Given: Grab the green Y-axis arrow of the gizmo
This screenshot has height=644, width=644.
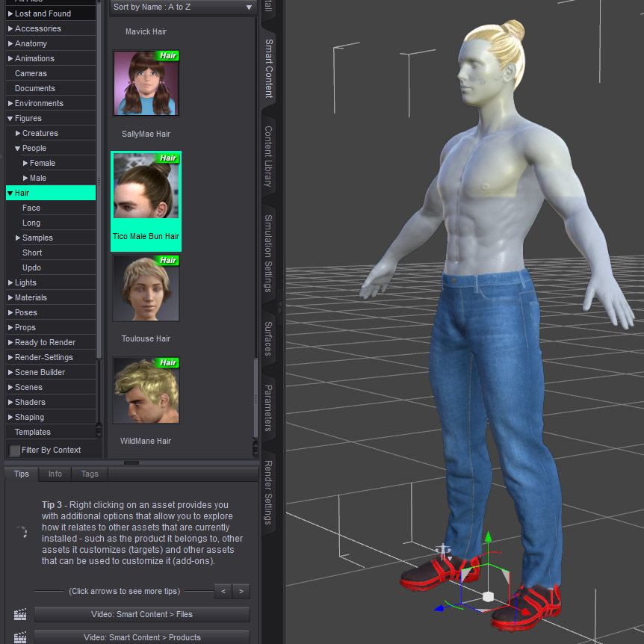Looking at the screenshot, I should point(488,539).
